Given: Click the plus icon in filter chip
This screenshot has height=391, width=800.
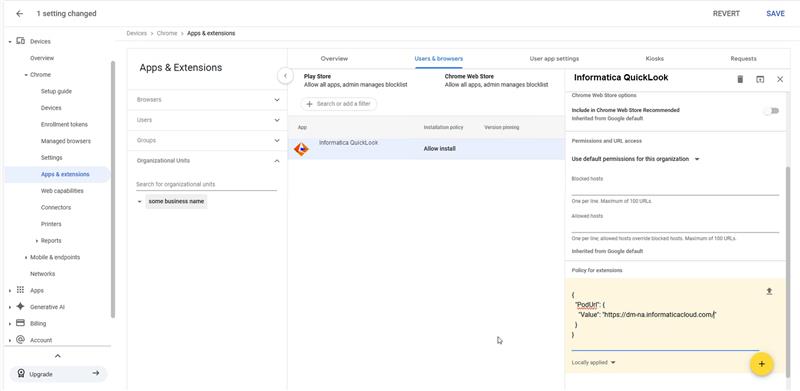Looking at the screenshot, I should tap(309, 104).
